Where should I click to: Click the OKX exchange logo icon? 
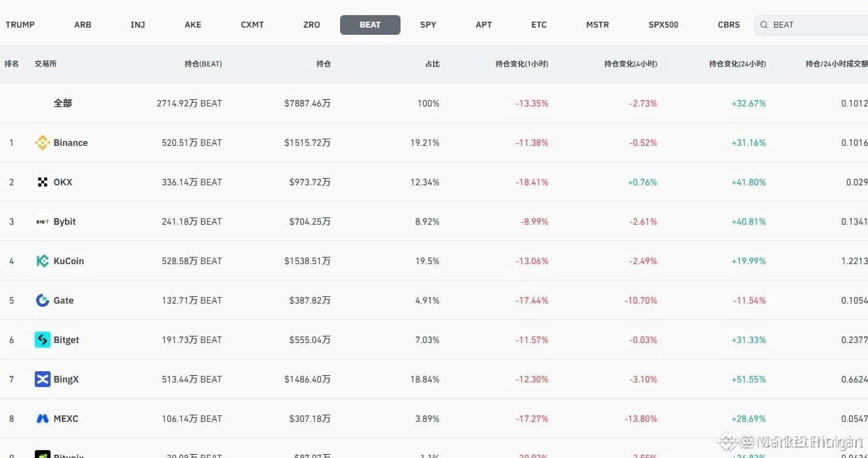pyautogui.click(x=43, y=182)
